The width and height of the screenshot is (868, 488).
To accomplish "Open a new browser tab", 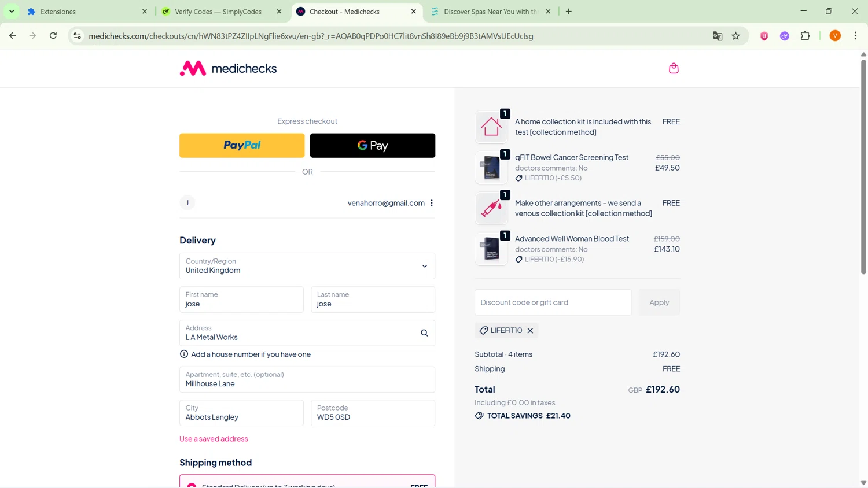I will click(x=569, y=12).
